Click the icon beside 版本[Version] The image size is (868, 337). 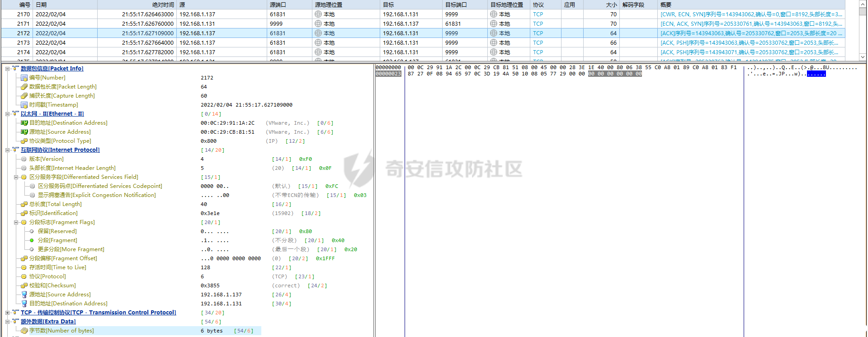click(24, 159)
